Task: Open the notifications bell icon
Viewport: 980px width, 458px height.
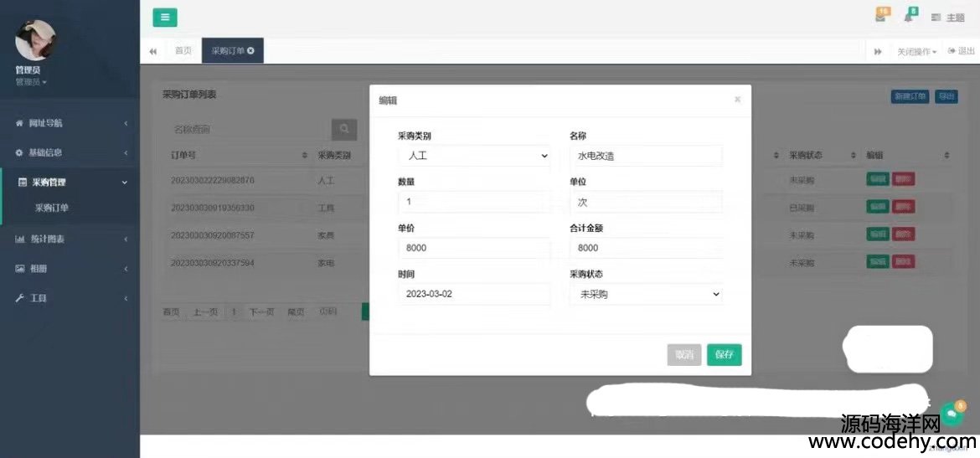Action: tap(909, 17)
